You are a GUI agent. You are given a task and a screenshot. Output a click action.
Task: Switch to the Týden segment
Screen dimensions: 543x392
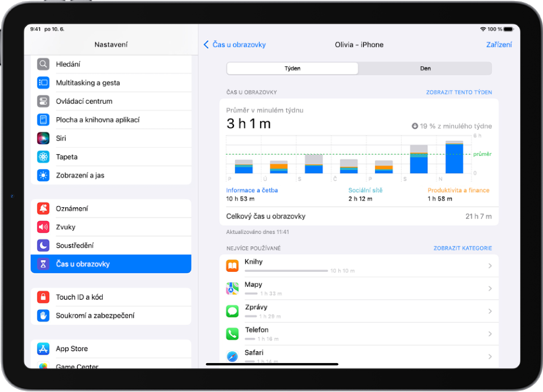tap(292, 69)
